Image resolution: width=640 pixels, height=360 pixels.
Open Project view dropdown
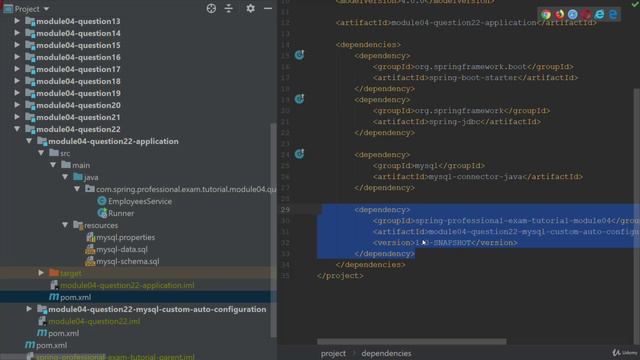[x=46, y=9]
